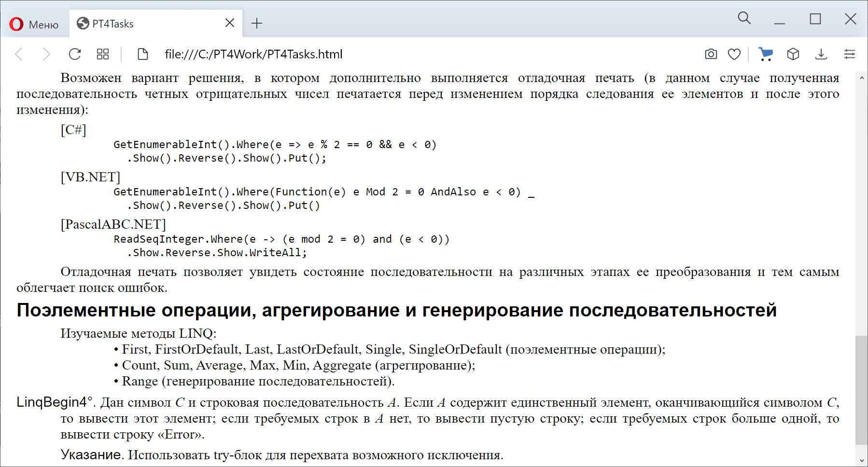Maximize the Opera window

pos(815,19)
